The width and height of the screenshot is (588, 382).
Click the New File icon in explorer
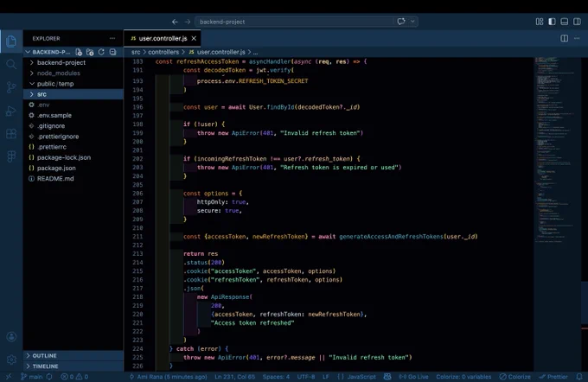pyautogui.click(x=79, y=52)
